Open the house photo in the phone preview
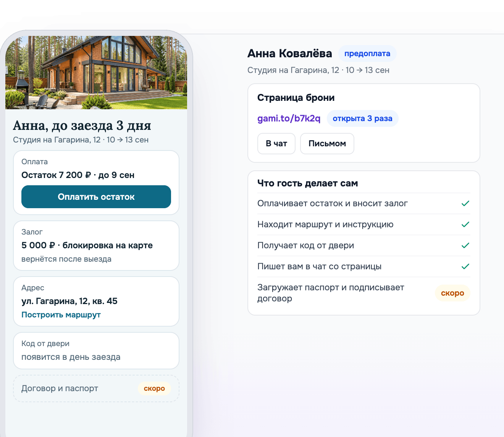The height and width of the screenshot is (437, 504). [96, 73]
